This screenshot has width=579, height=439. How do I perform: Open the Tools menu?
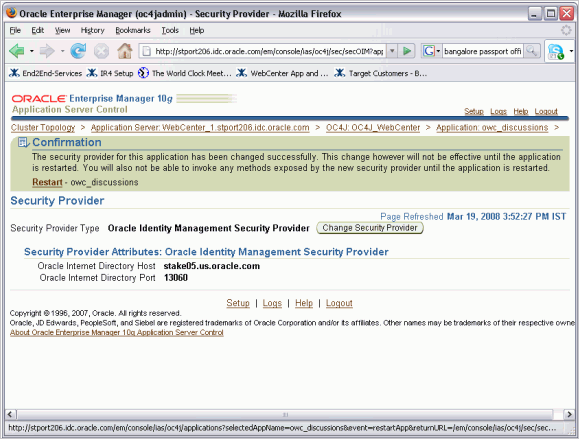(170, 30)
